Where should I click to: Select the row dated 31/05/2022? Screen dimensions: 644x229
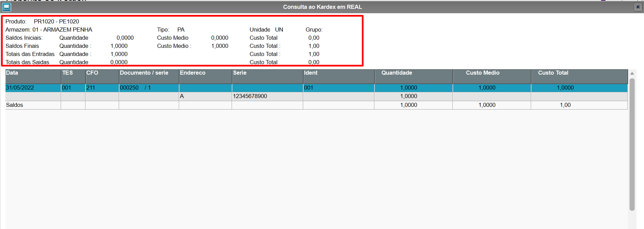(x=316, y=88)
